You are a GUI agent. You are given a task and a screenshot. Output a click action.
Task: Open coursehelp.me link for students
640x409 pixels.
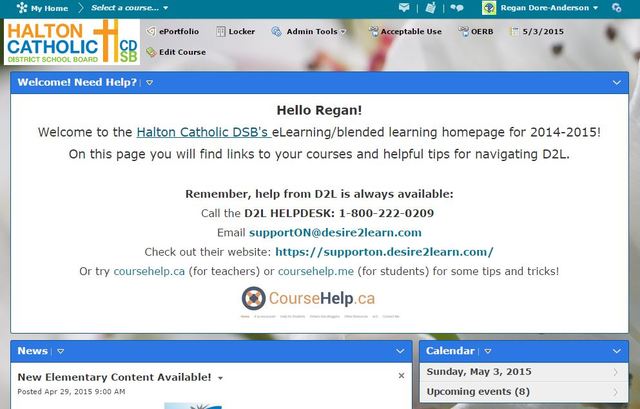pyautogui.click(x=316, y=271)
